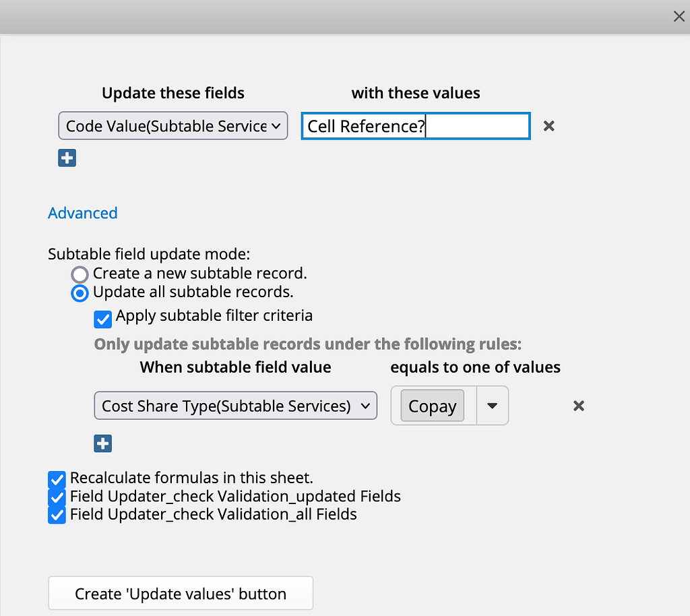Screen dimensions: 690x616
Task: Uncheck 'Field Updater_check Validation_updated Fields'
Action: pos(57,497)
